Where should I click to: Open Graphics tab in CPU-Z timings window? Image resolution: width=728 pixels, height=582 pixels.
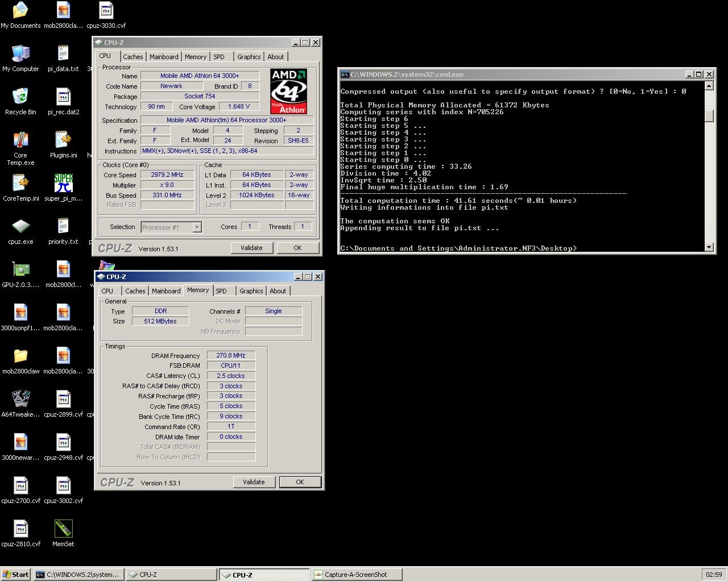click(x=251, y=291)
